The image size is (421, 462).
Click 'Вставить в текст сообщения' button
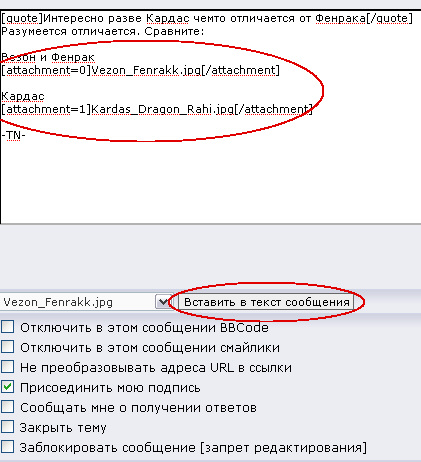tap(266, 302)
